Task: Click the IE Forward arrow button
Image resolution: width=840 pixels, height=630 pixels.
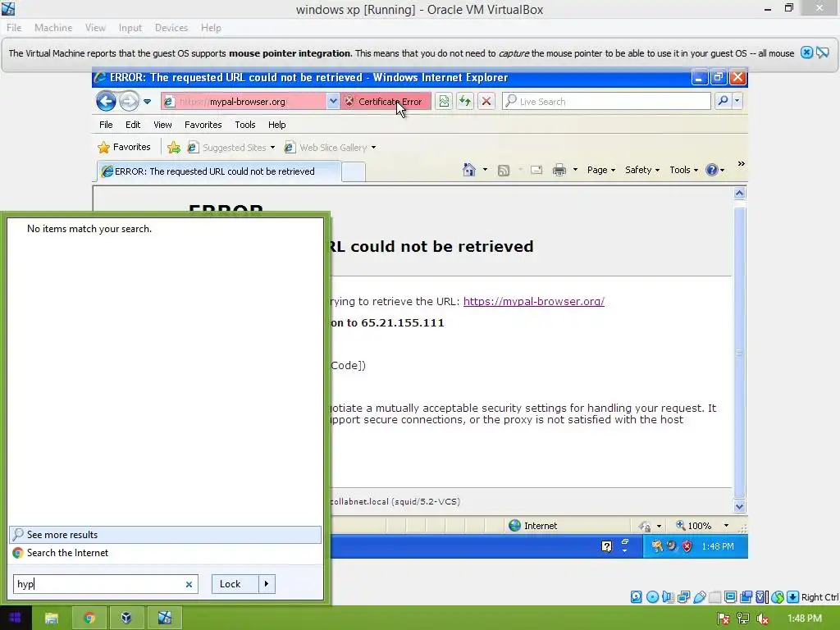Action: pos(129,101)
